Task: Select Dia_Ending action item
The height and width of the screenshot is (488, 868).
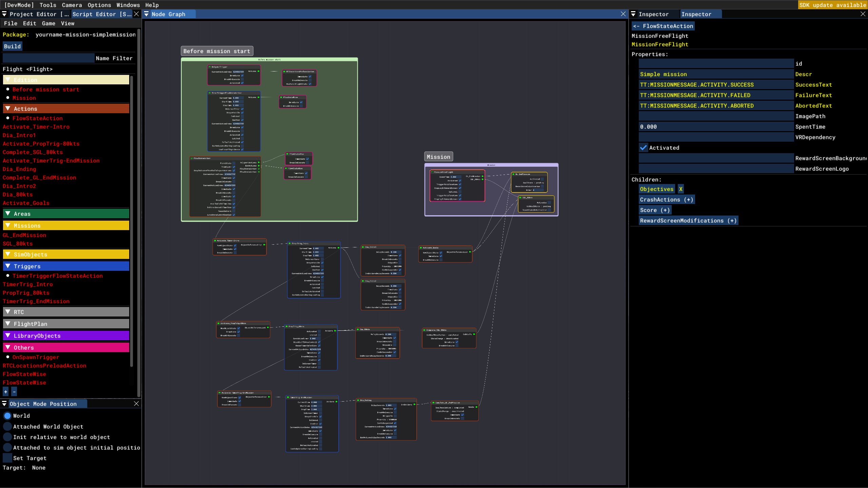Action: tap(19, 169)
